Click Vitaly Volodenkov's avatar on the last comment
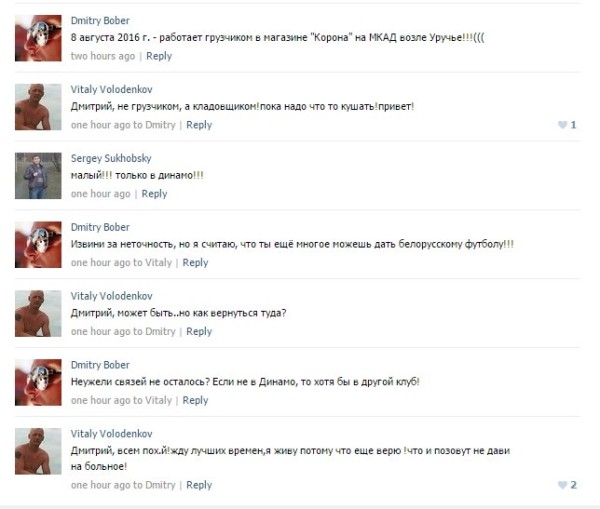 (38, 451)
